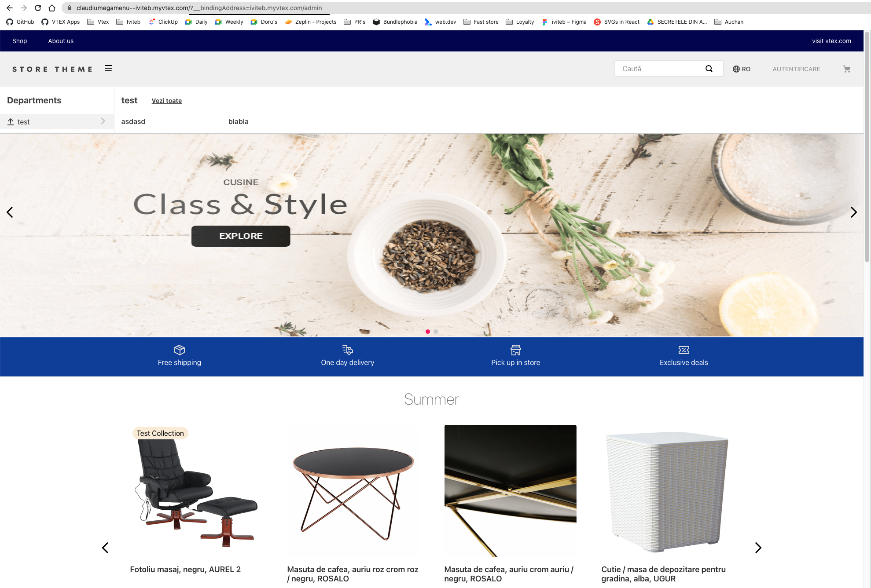Click the One day delivery truck icon

point(348,350)
